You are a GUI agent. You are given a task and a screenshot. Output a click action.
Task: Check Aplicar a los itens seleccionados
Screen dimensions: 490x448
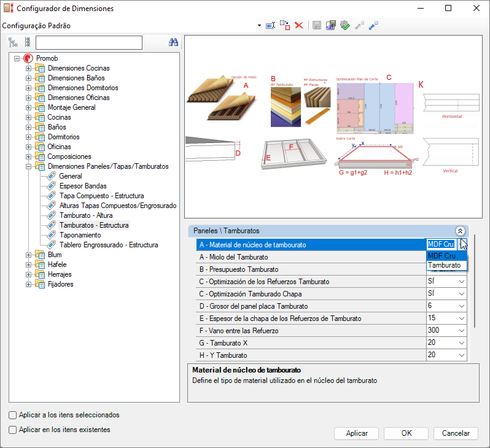[12, 415]
